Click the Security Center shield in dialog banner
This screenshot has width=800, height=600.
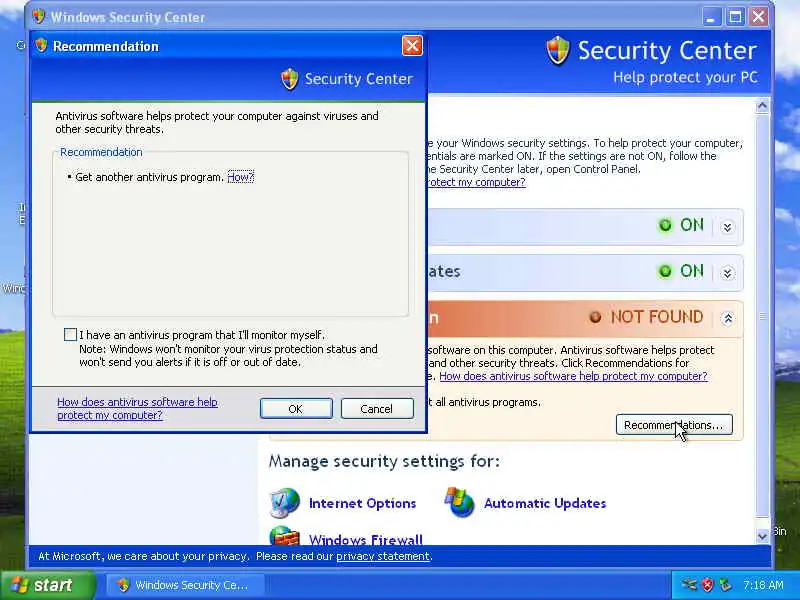[x=290, y=79]
